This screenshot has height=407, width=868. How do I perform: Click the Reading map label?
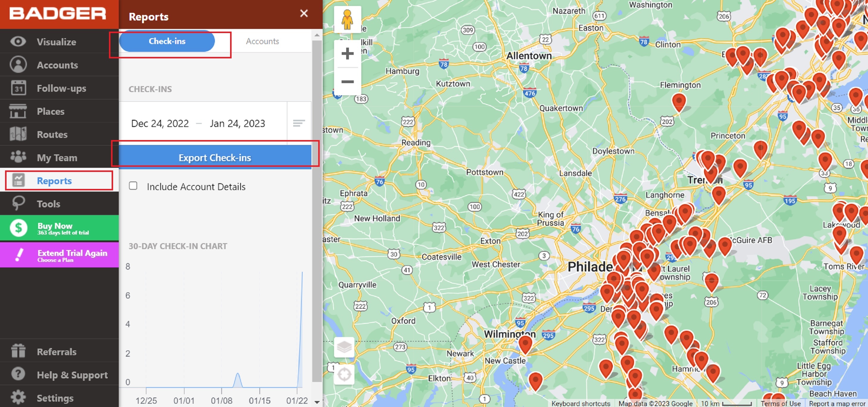[416, 142]
